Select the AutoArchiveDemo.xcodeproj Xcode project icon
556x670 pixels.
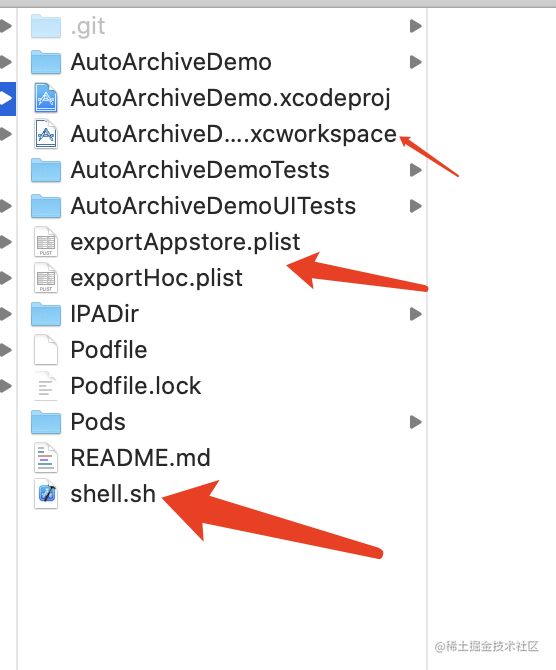click(x=46, y=98)
